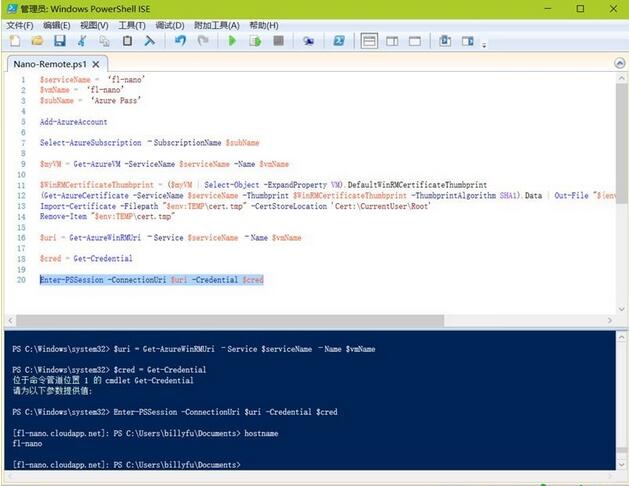This screenshot has height=486, width=629.
Task: Script editor scroll down arrow
Action: [621, 309]
